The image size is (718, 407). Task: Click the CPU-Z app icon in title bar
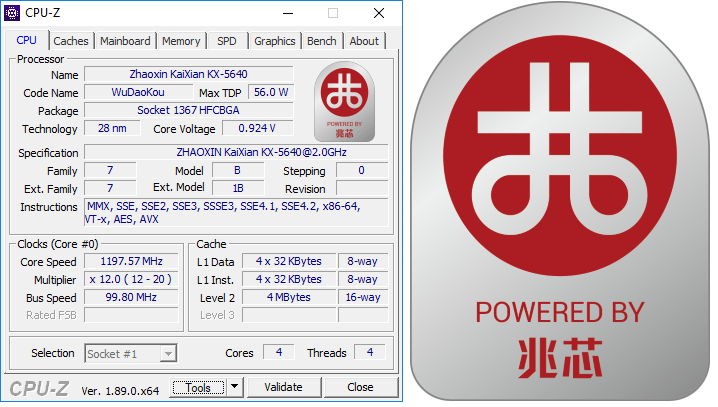click(x=12, y=13)
